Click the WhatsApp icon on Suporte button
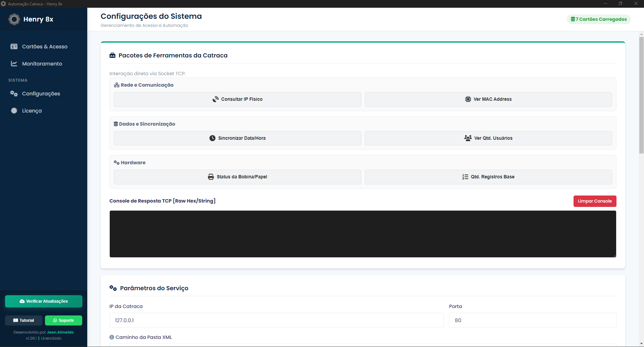 (x=55, y=320)
